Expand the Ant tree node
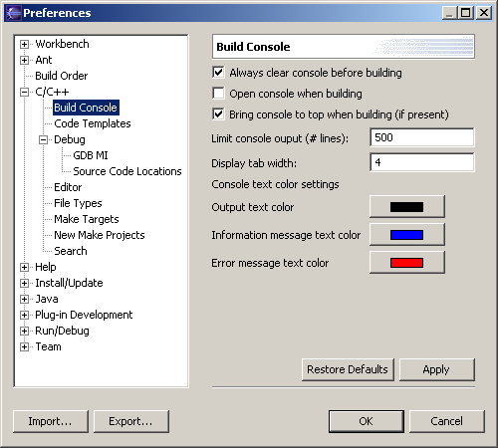 24,60
